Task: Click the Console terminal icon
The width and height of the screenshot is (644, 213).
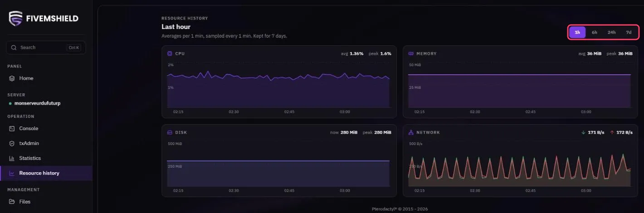Action: coord(12,129)
